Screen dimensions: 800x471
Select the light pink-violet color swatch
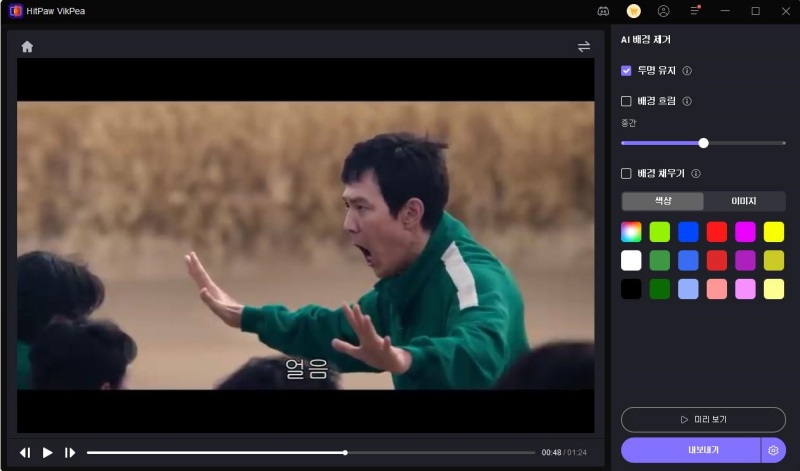coord(745,289)
